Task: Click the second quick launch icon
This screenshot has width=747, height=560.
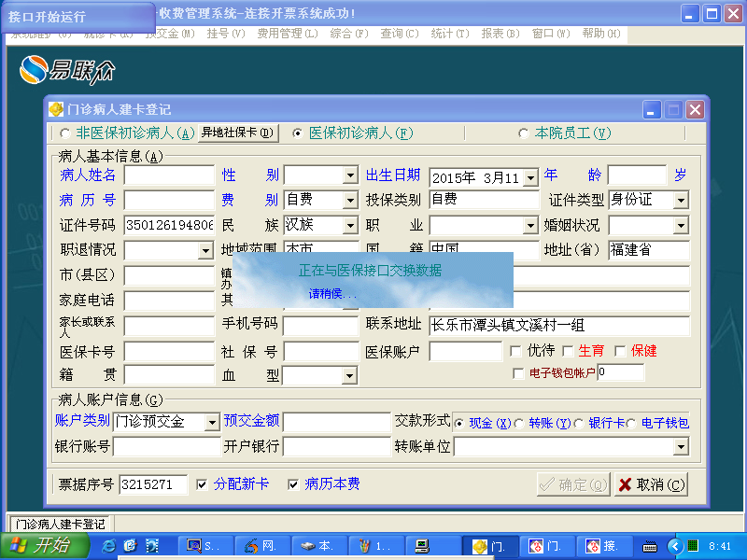Action: 130,546
